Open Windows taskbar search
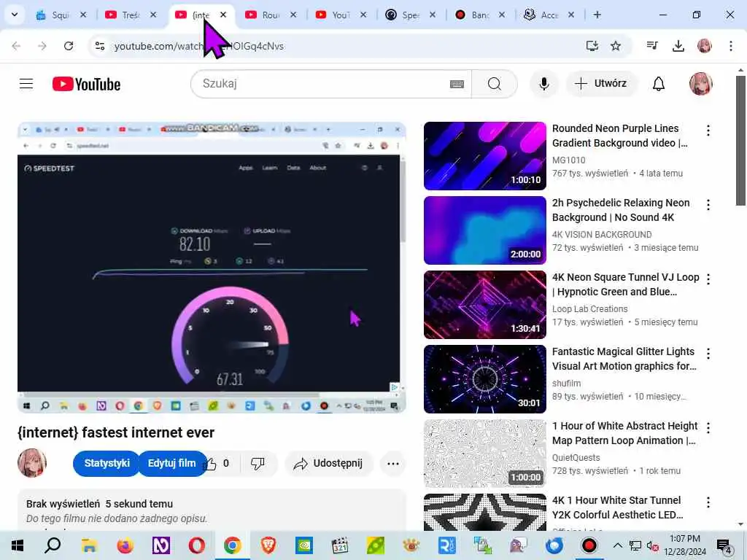Screen dimensions: 747x560 [53, 545]
